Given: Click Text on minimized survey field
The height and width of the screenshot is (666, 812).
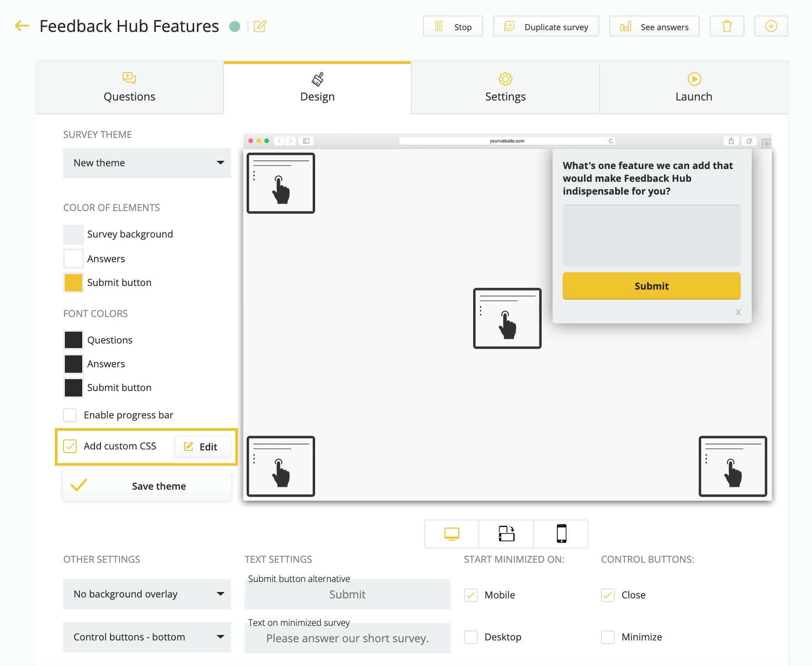Looking at the screenshot, I should click(348, 638).
